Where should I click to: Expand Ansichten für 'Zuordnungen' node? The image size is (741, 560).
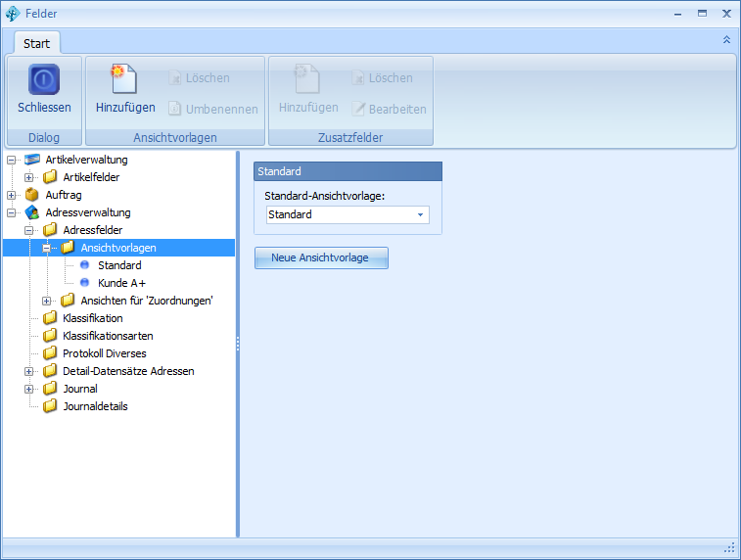click(47, 301)
